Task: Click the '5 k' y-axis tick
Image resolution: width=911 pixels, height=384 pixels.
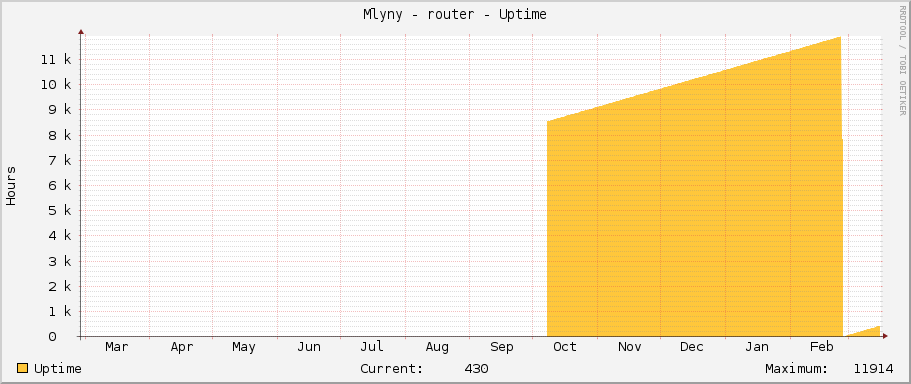Action: tap(60, 210)
